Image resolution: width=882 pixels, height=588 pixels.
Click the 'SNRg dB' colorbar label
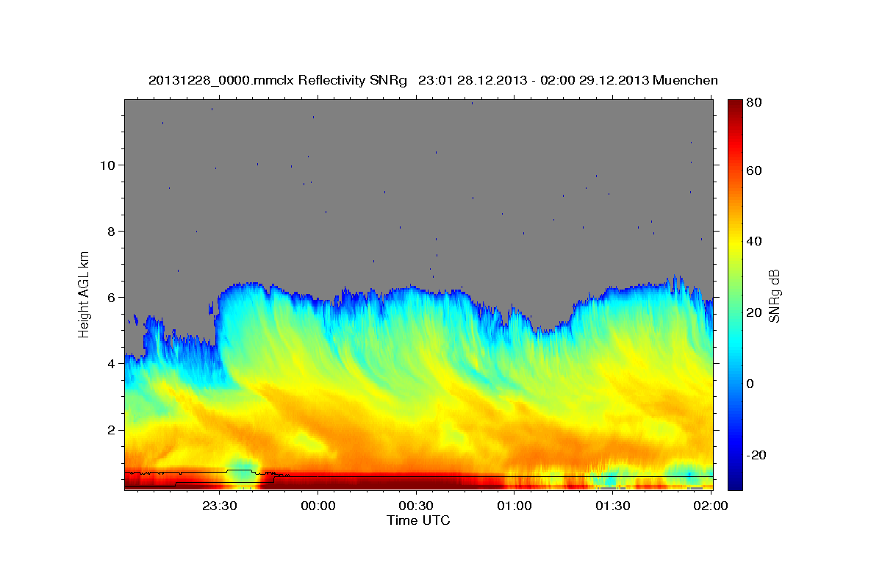coord(773,295)
